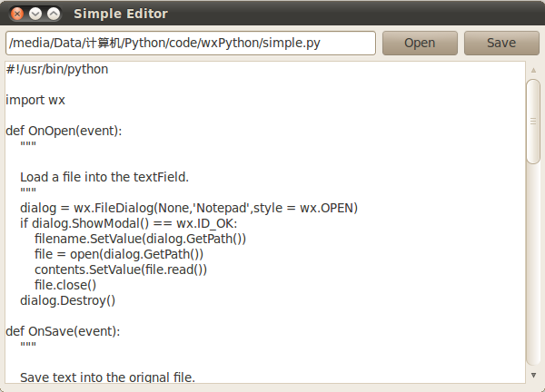Close the Simple Editor window
The height and width of the screenshot is (392, 545).
coord(16,14)
